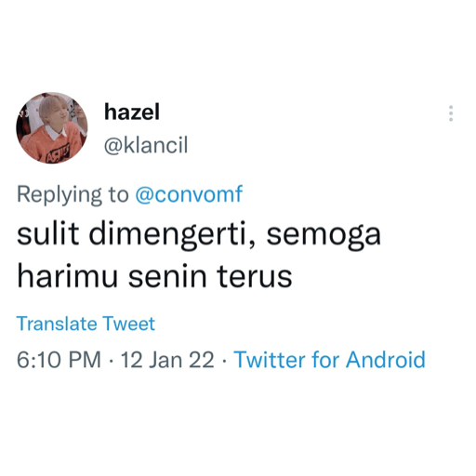Tap the word 'Android' in source label
Viewport: 476px width, 476px height.
(x=386, y=360)
